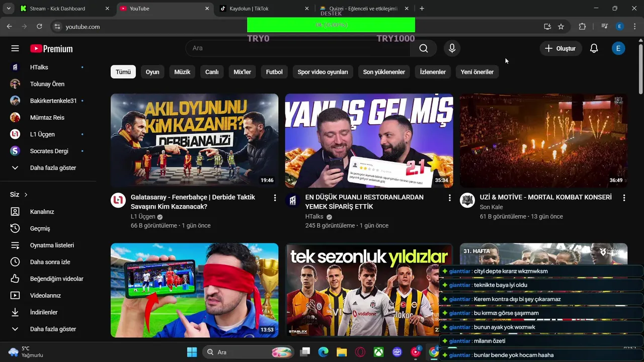Open the Chrome profile avatar
Image resolution: width=644 pixels, height=362 pixels.
coord(620,27)
